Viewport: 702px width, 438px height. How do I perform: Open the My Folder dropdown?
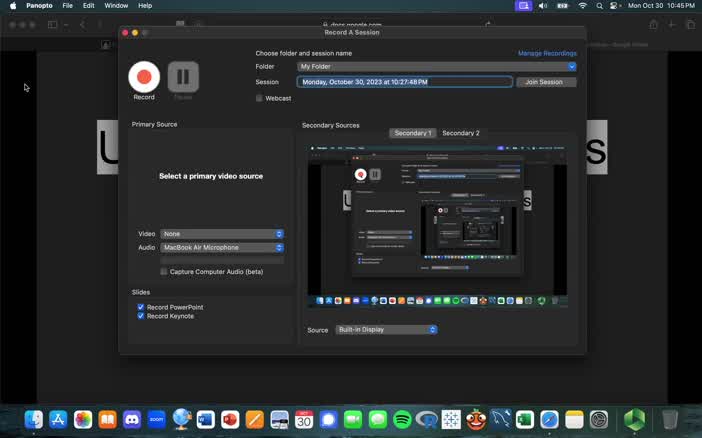(x=437, y=67)
